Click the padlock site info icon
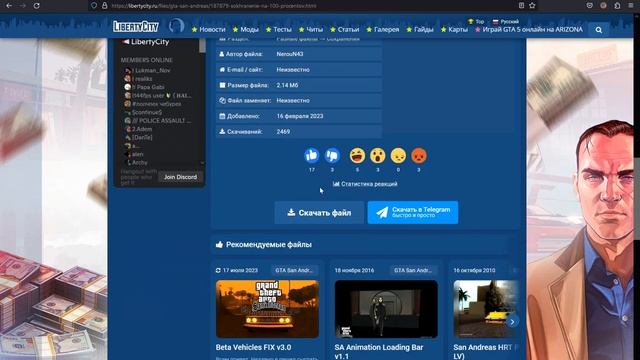This screenshot has width=640, height=360. pyautogui.click(x=104, y=6)
